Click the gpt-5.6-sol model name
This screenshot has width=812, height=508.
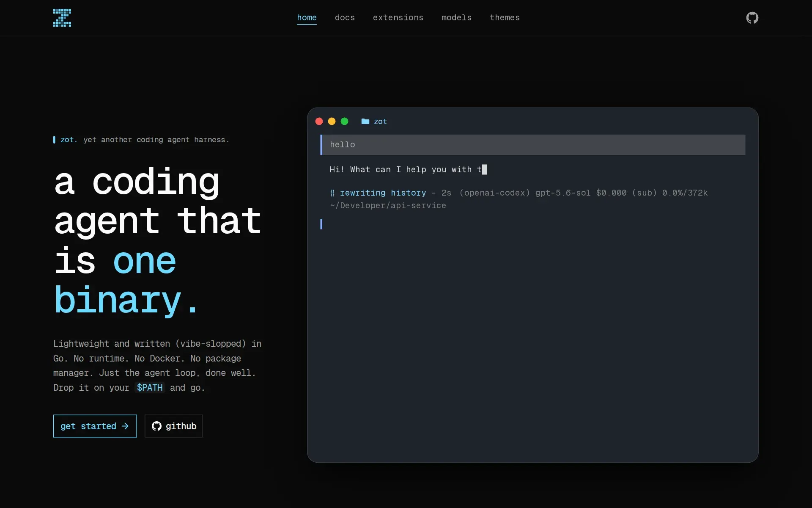563,193
